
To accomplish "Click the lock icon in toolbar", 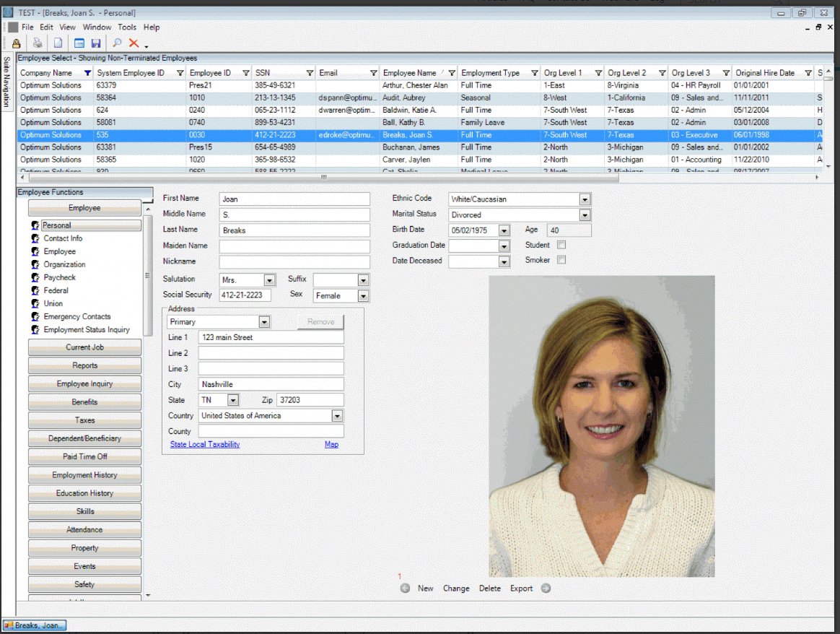I will (17, 43).
